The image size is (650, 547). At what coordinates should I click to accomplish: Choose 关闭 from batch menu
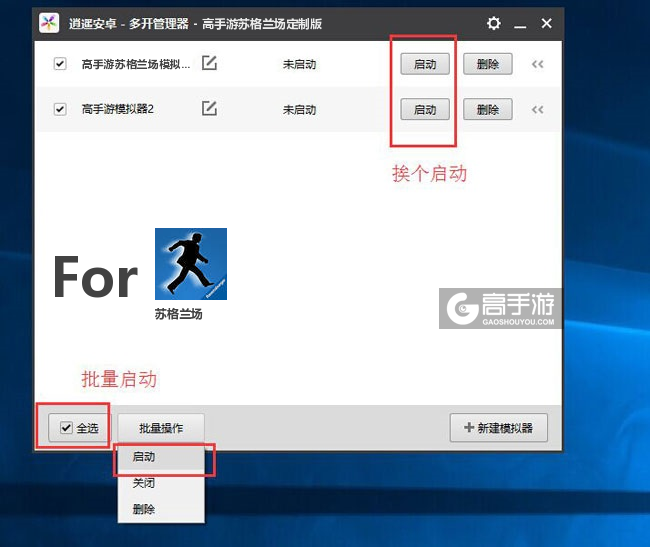(161, 483)
